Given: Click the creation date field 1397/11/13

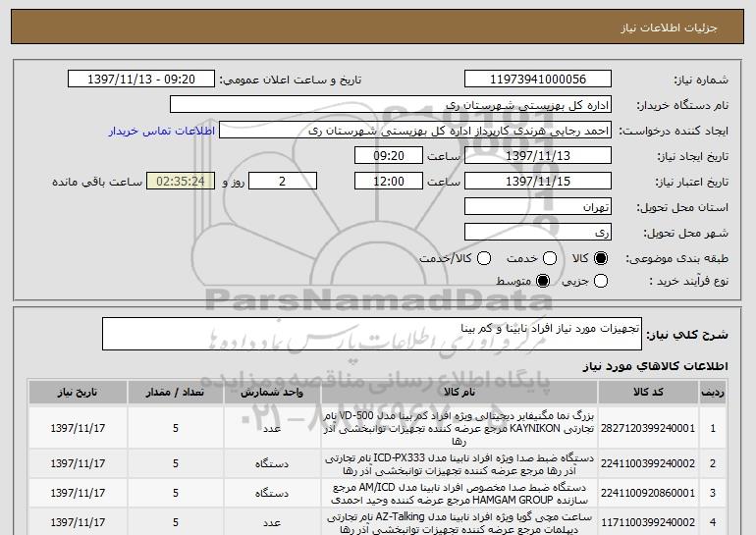Looking at the screenshot, I should point(538,156).
